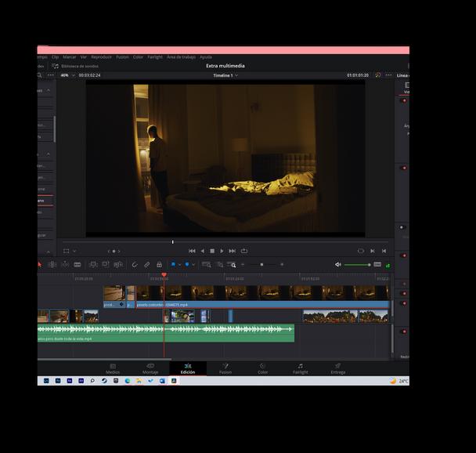The width and height of the screenshot is (476, 453).
Task: Toggle Linked selection chain icon
Action: [x=146, y=265]
